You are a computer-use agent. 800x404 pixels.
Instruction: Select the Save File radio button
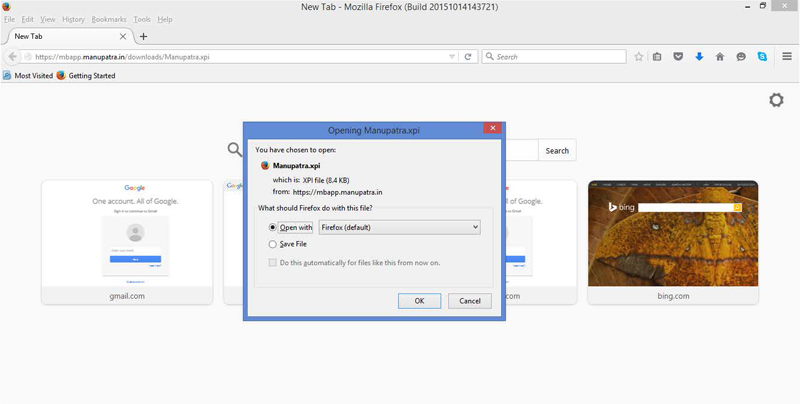pyautogui.click(x=272, y=244)
